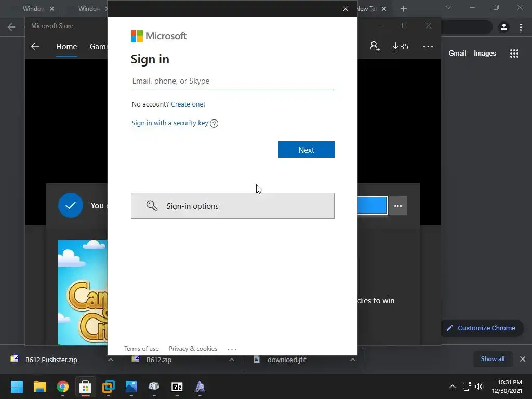Show security key help question mark
This screenshot has height=399, width=532.
pos(214,124)
